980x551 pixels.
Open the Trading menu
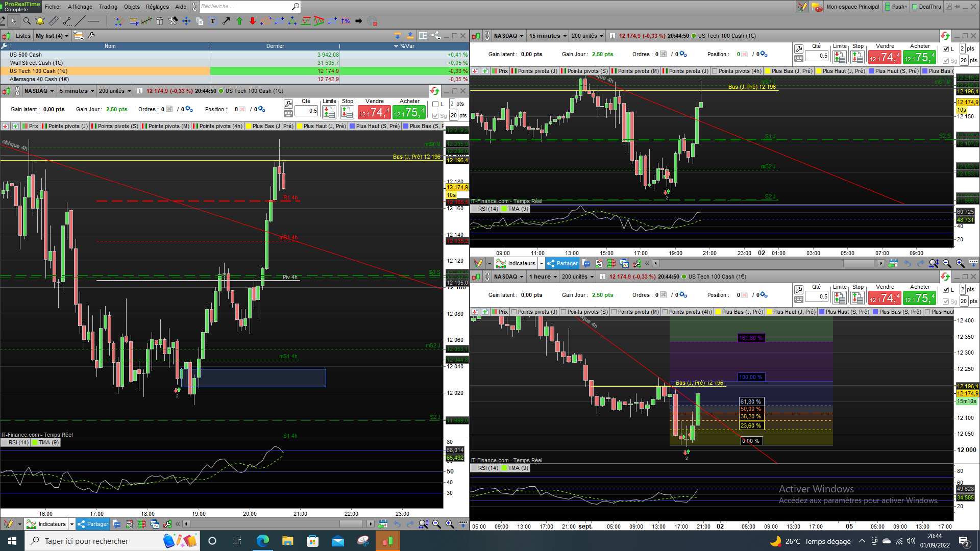coord(108,7)
